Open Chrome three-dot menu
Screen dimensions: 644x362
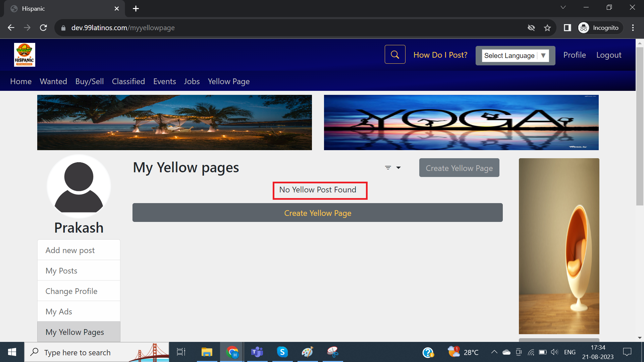(633, 28)
